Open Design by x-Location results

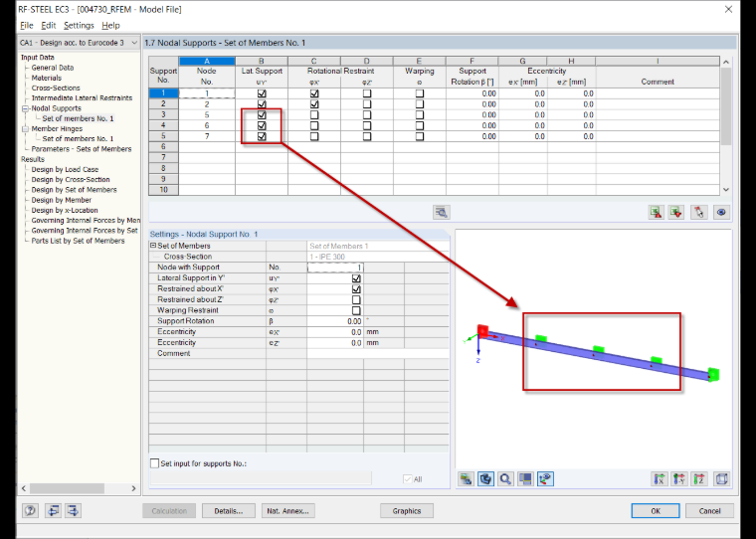(x=64, y=210)
